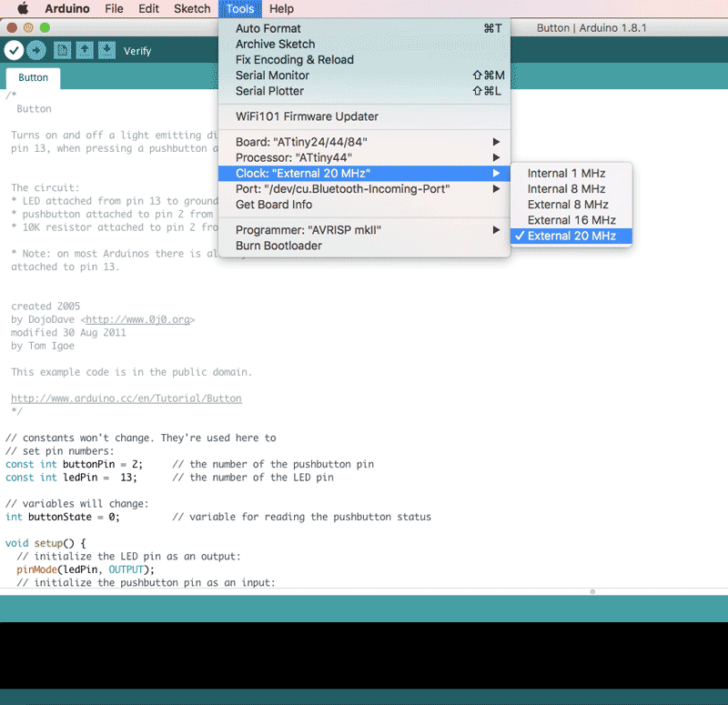Screen dimensions: 728x705
Task: Click the line "const int buttonPin = 2;"
Action: (75, 464)
